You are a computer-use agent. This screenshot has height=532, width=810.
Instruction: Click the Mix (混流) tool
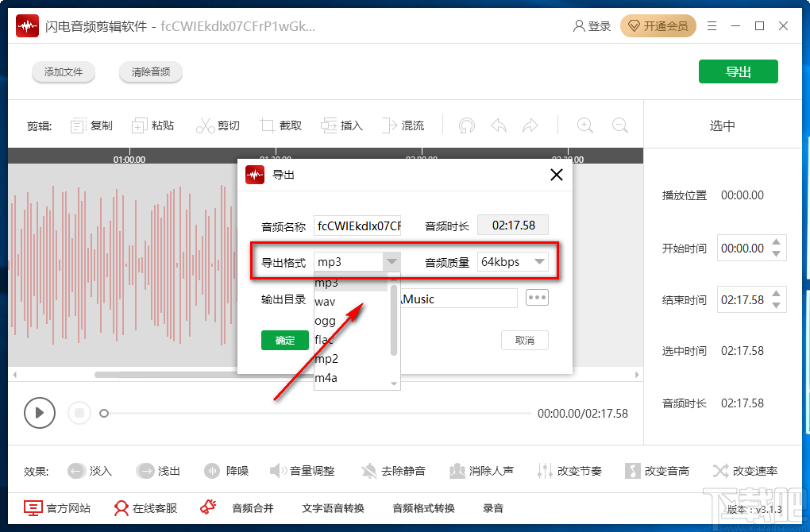pyautogui.click(x=403, y=125)
